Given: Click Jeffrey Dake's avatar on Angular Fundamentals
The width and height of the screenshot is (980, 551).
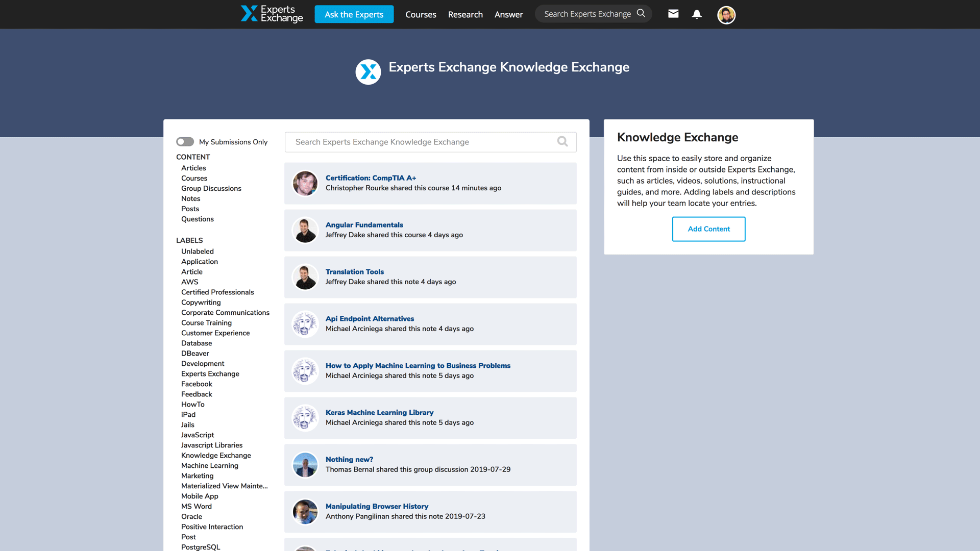Looking at the screenshot, I should pyautogui.click(x=305, y=230).
